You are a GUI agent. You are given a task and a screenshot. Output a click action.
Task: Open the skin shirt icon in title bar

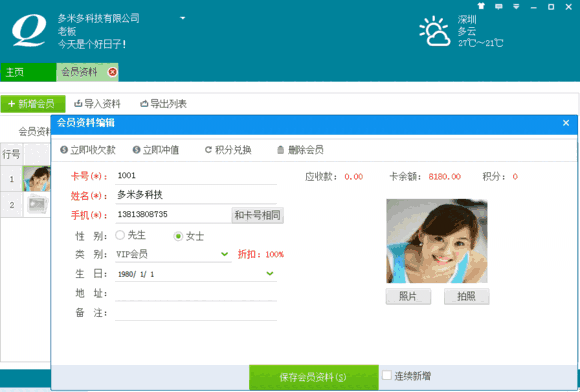click(x=481, y=6)
